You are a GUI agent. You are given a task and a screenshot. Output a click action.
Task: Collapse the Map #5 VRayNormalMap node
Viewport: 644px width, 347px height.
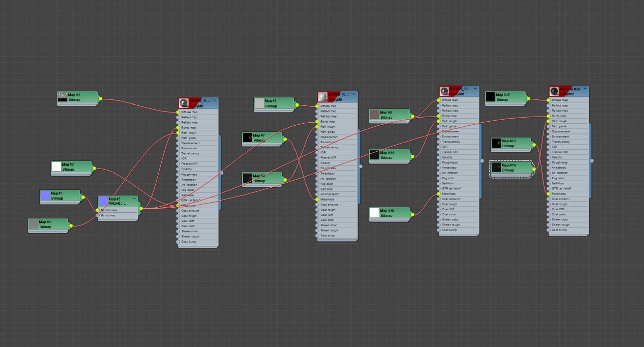[x=134, y=199]
